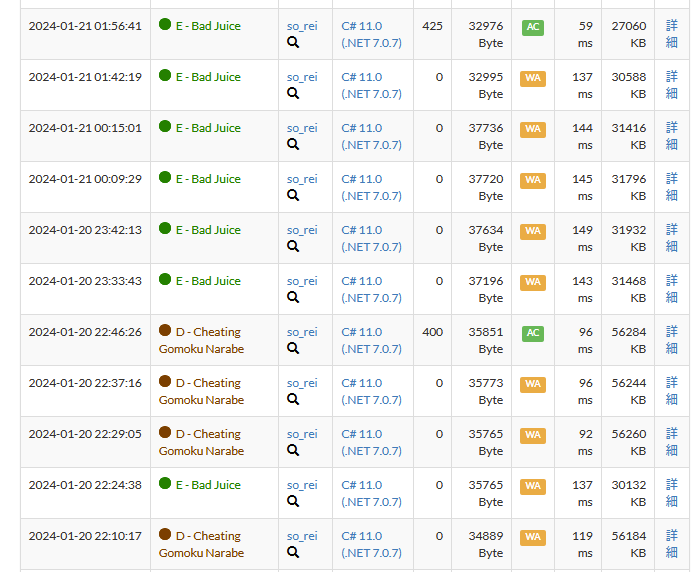Select the memory value 27060 KB

629,35
